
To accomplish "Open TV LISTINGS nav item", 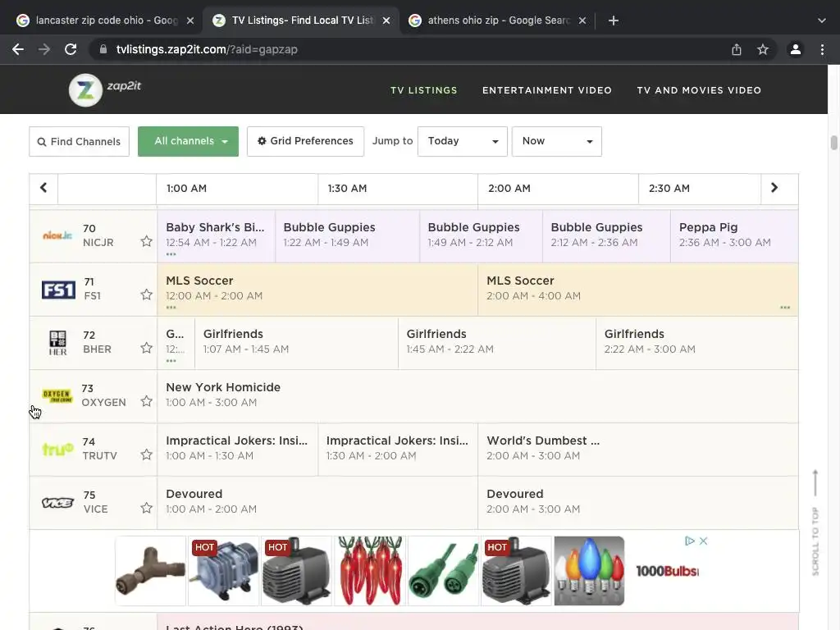I will (x=424, y=90).
